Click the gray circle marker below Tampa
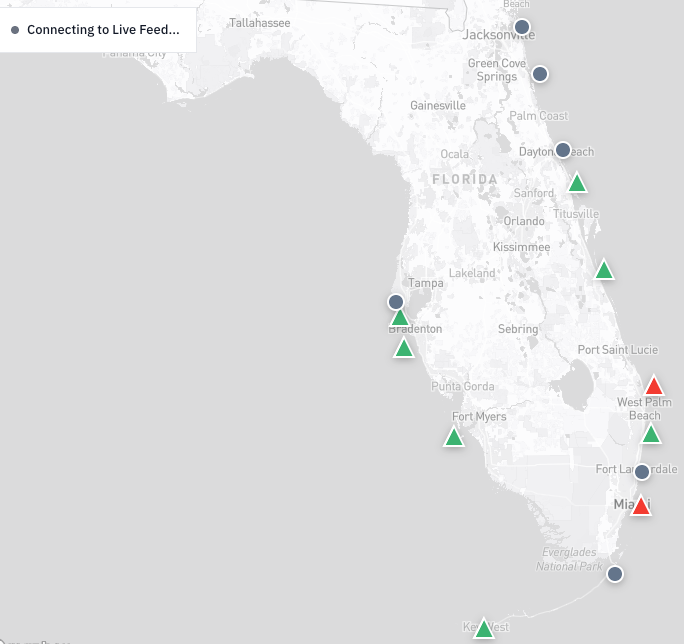This screenshot has width=684, height=644. coord(396,302)
